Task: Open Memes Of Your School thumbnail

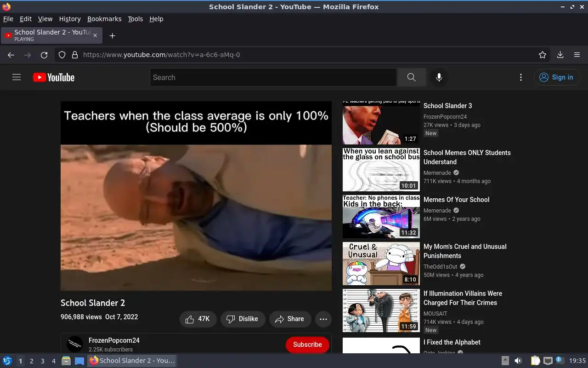Action: 381,216
